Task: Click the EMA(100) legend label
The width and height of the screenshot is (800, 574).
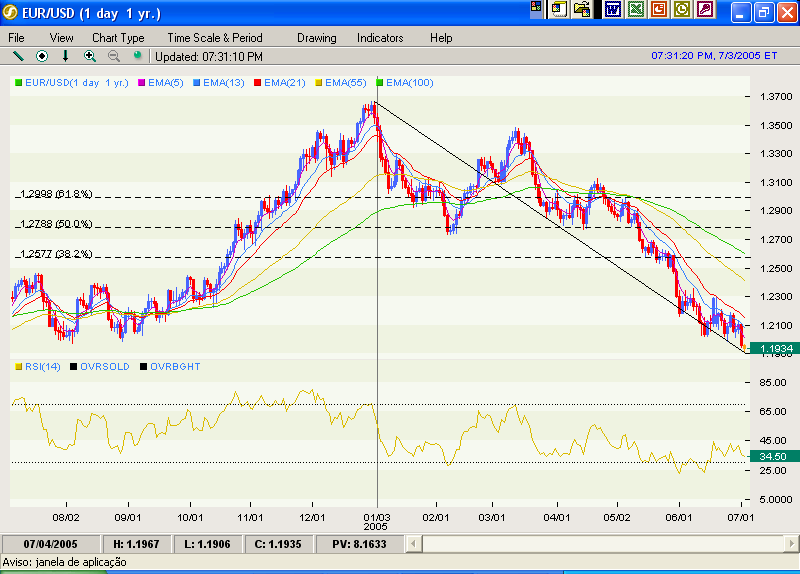Action: coord(409,83)
